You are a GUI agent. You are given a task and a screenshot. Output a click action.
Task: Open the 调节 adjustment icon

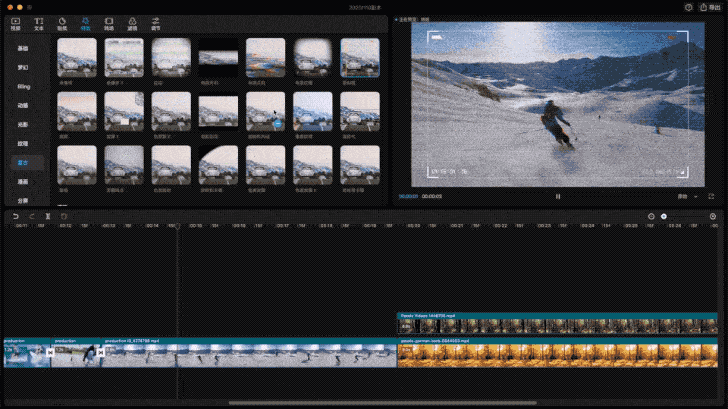click(x=155, y=23)
